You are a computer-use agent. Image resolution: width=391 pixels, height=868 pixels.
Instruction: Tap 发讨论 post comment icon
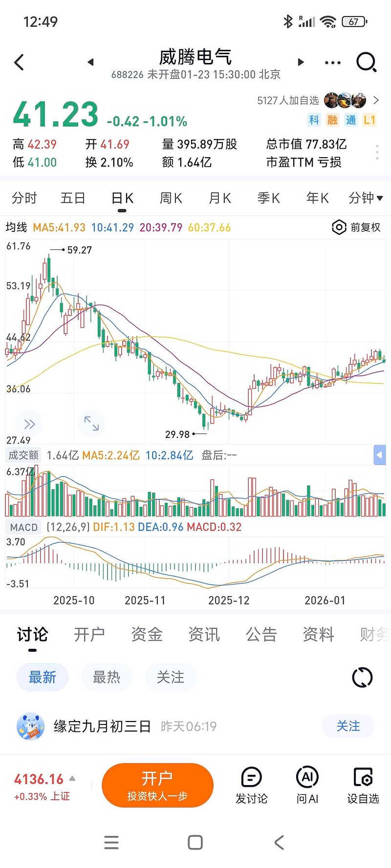(x=252, y=785)
